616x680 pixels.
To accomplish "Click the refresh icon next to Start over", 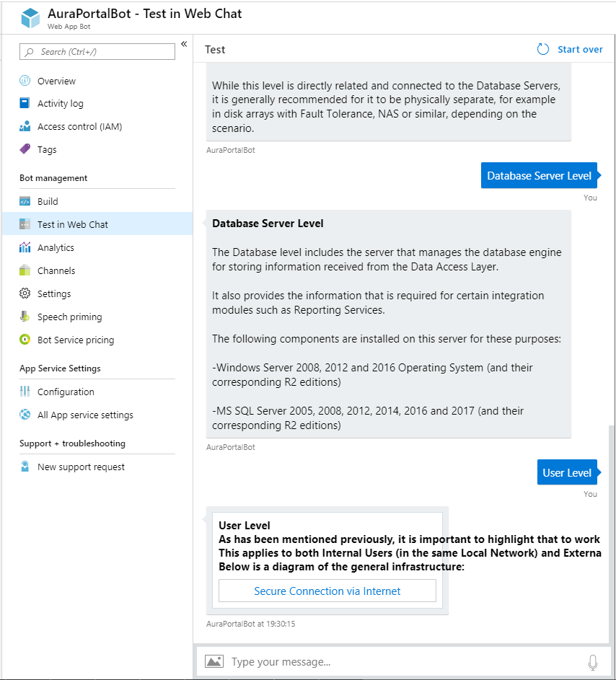I will click(542, 49).
